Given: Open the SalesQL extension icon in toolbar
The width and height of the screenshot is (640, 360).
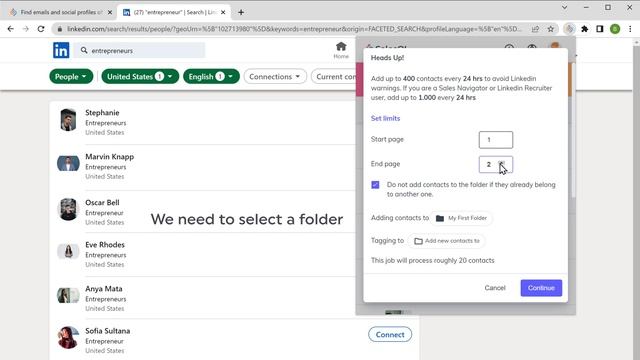Looking at the screenshot, I should pyautogui.click(x=569, y=29).
